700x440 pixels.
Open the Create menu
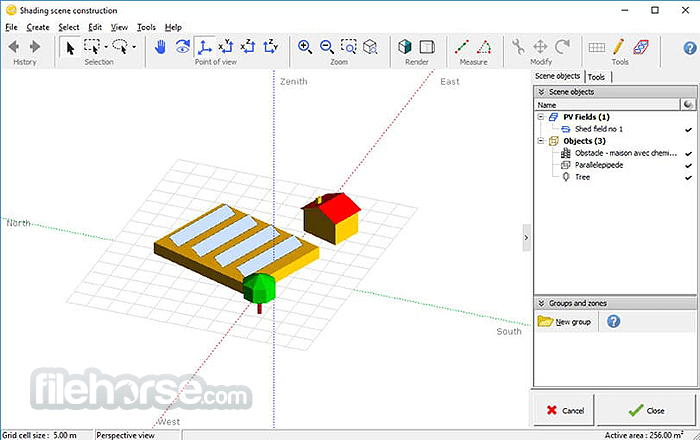38,27
